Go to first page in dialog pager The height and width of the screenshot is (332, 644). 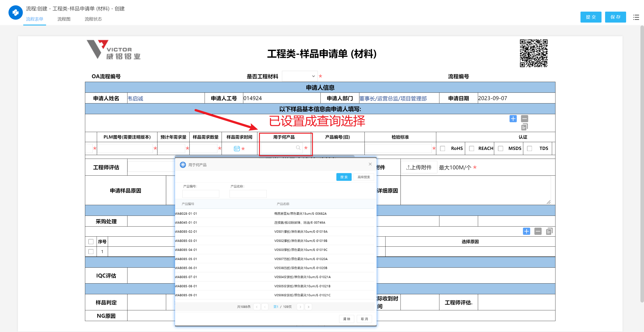tap(257, 307)
